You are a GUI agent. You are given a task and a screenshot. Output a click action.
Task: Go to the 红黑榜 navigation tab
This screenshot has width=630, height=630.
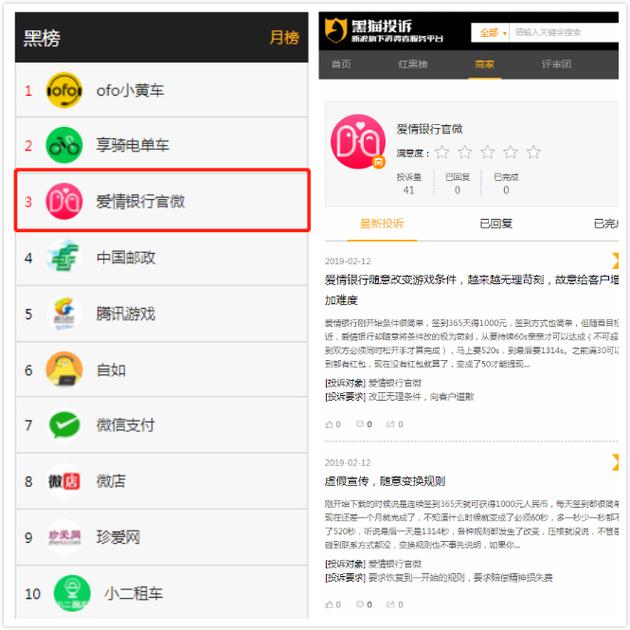coord(413,64)
